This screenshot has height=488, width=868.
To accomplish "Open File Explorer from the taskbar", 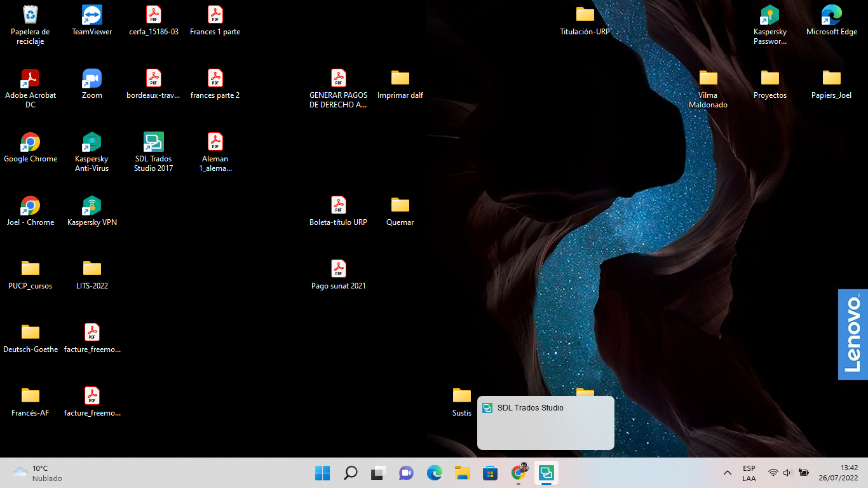I will (x=462, y=473).
